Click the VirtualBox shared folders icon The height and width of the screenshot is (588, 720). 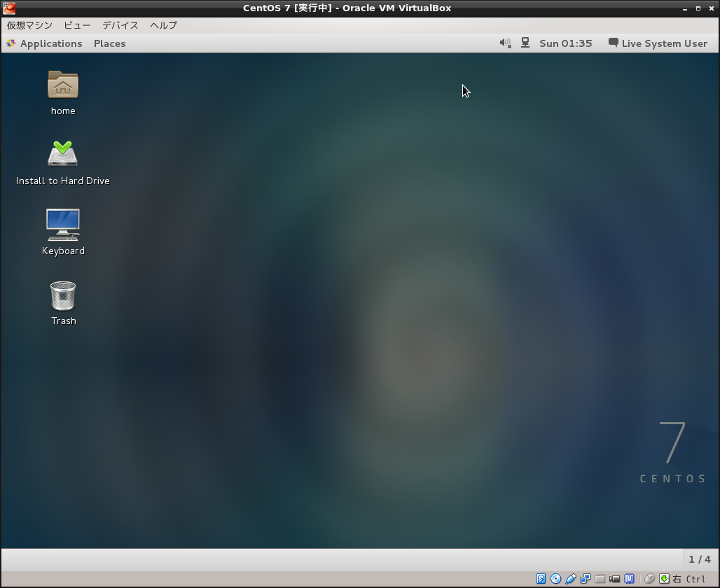pyautogui.click(x=600, y=579)
